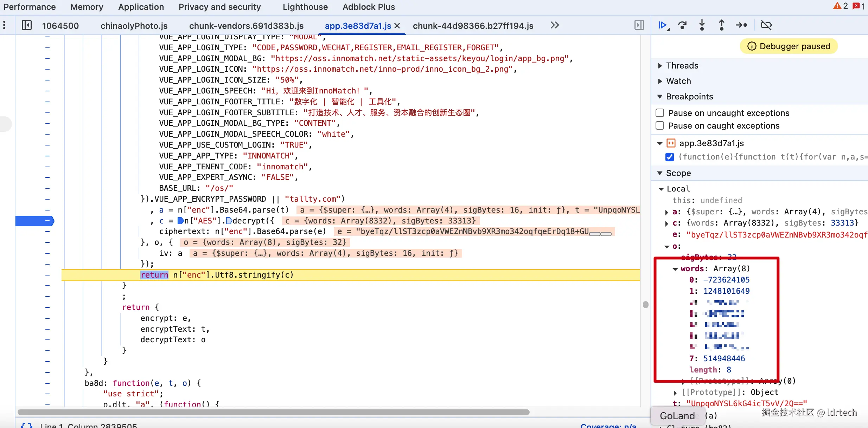868x428 pixels.
Task: Click Step into next function arrow
Action: click(702, 25)
